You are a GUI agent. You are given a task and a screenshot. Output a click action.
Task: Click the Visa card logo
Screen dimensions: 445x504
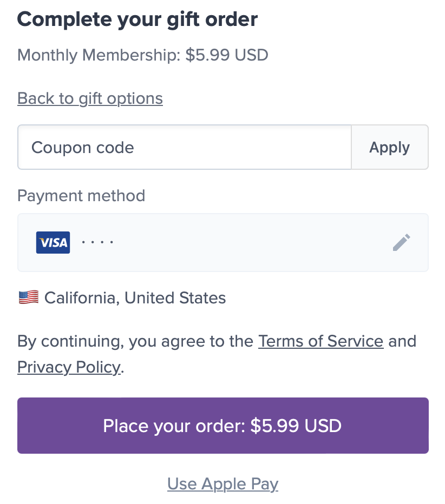click(x=53, y=242)
